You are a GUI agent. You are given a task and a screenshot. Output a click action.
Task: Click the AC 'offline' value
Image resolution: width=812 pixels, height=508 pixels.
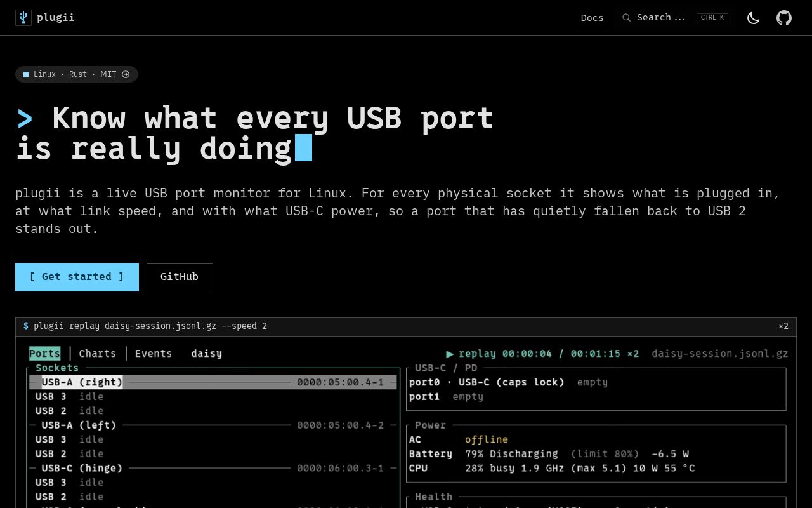487,439
